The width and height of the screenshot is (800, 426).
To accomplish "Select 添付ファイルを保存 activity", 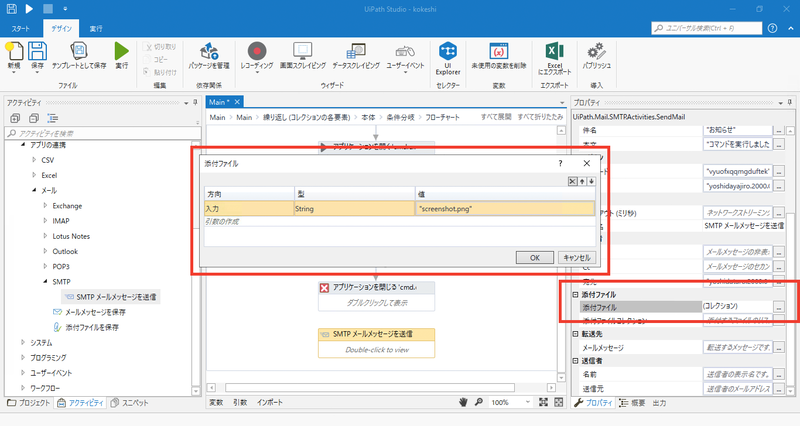I will pos(86,327).
